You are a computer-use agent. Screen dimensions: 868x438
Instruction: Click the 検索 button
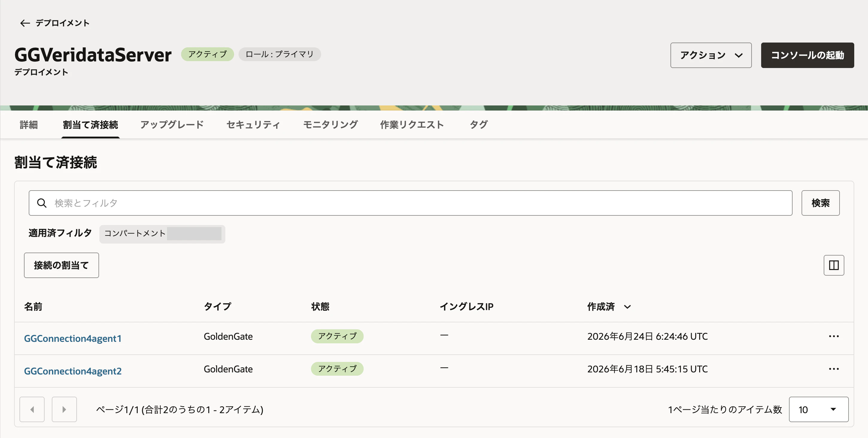click(x=820, y=203)
